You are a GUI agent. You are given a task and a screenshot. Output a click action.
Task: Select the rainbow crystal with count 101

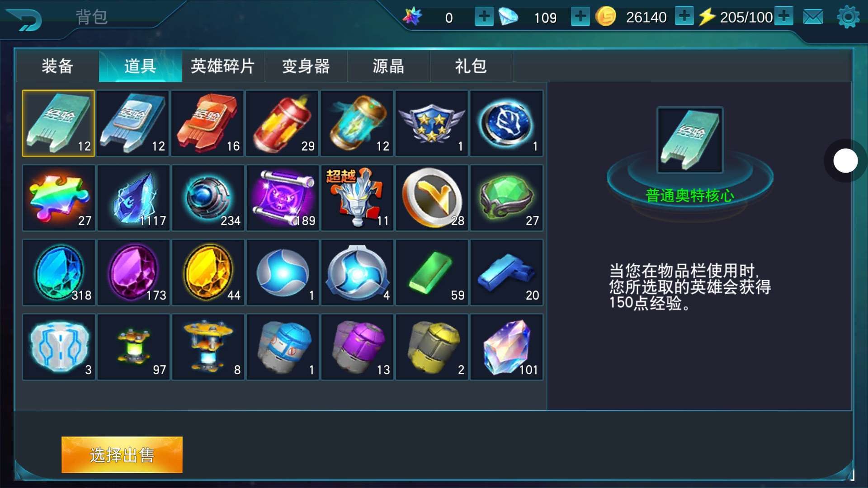point(506,347)
